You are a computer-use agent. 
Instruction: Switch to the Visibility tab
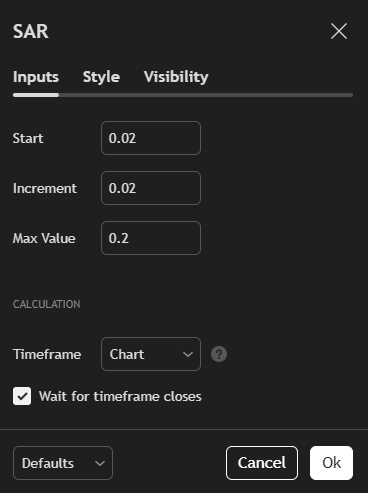tap(176, 77)
